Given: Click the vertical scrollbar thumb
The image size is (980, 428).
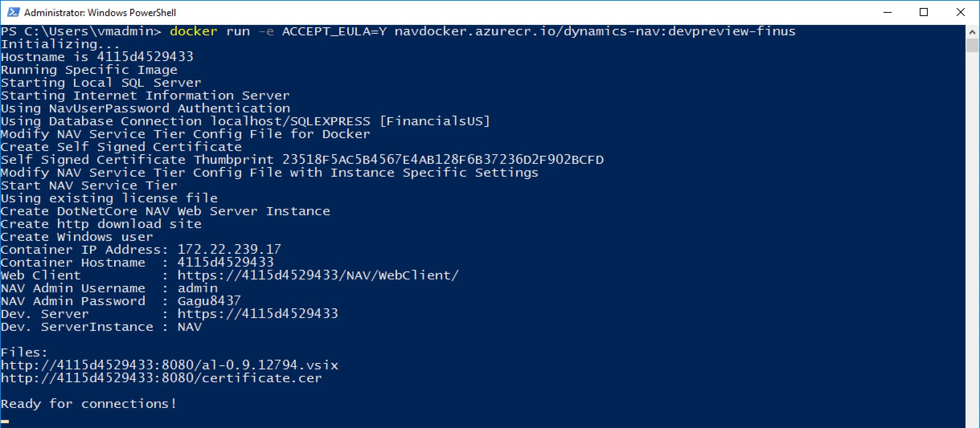Looking at the screenshot, I should point(972,46).
